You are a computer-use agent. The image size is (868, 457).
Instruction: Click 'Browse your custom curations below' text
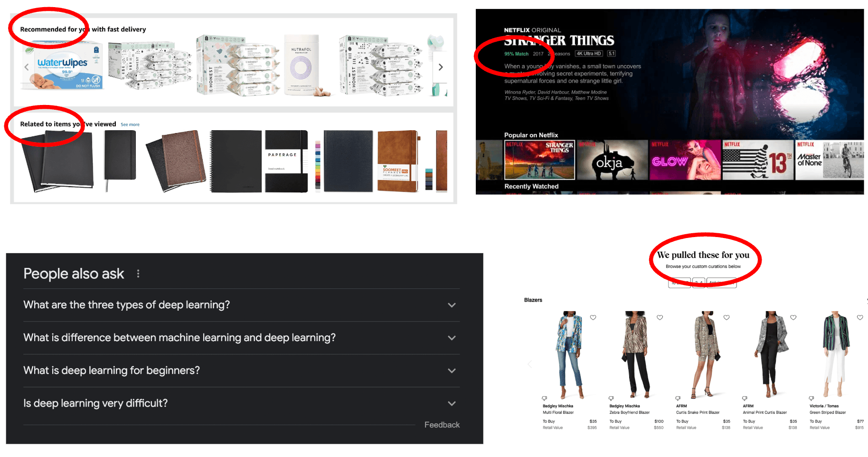(703, 267)
